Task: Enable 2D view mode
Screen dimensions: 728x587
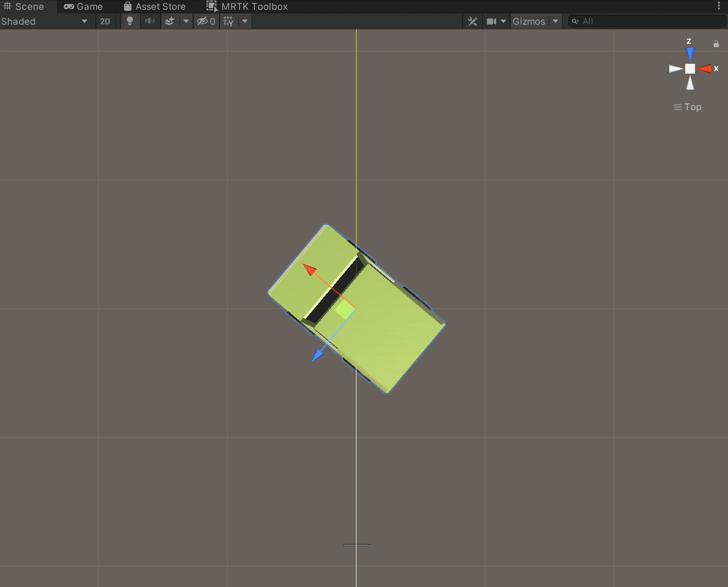Action: coord(105,21)
